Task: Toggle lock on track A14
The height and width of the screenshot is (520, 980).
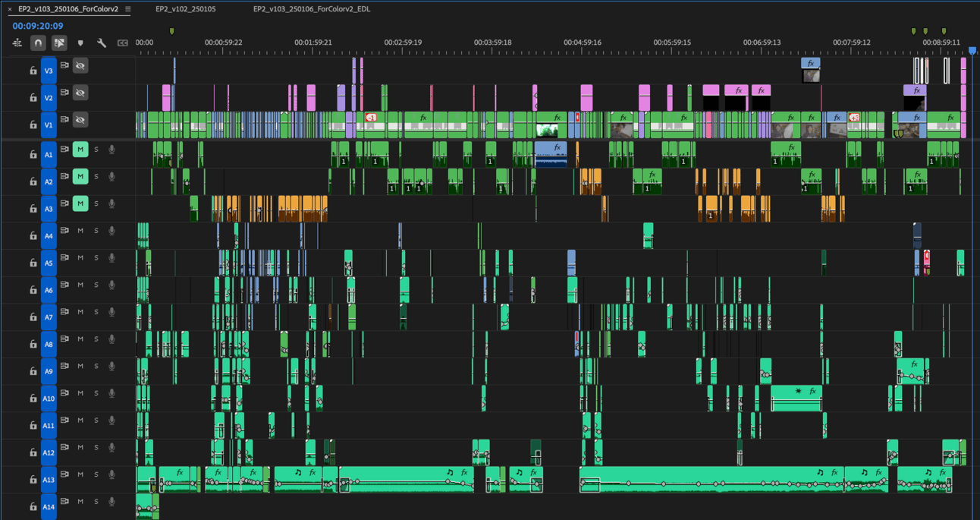Action: [33, 506]
